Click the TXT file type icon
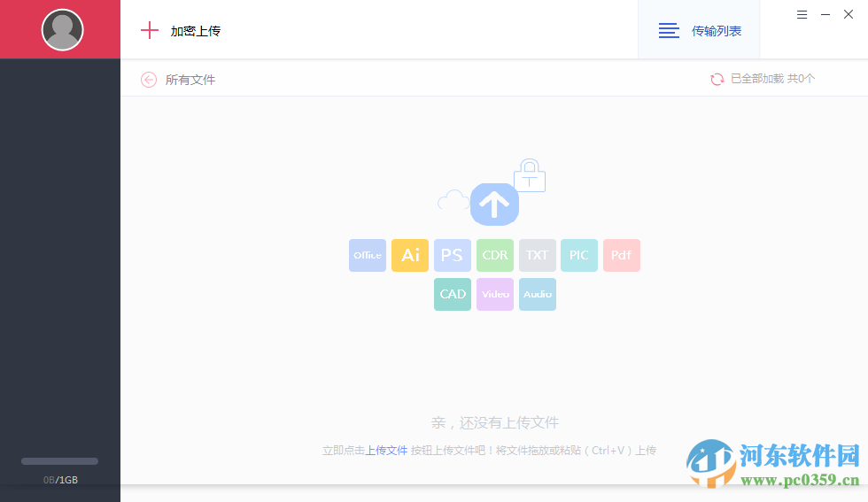The width and height of the screenshot is (868, 502). click(538, 255)
